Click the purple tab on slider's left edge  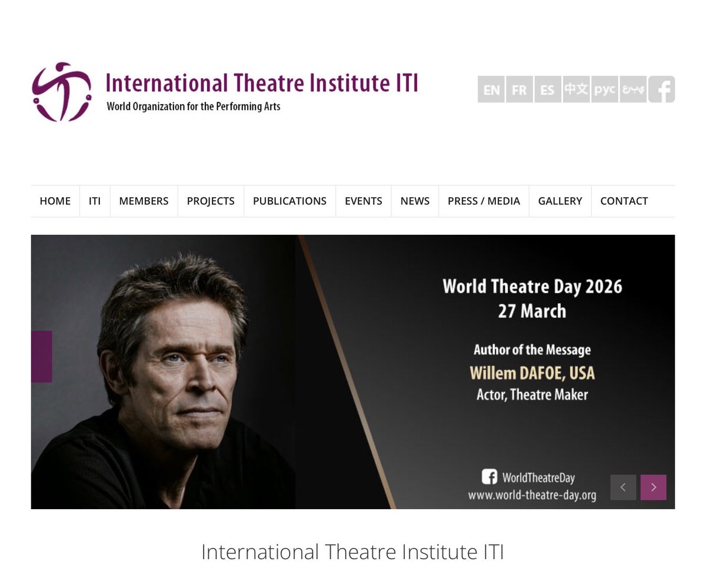coord(42,357)
